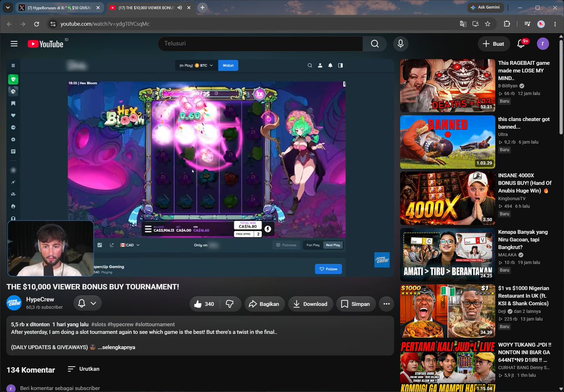Switch to the HypeBonuses X tab
This screenshot has width=564, height=392.
click(x=59, y=8)
